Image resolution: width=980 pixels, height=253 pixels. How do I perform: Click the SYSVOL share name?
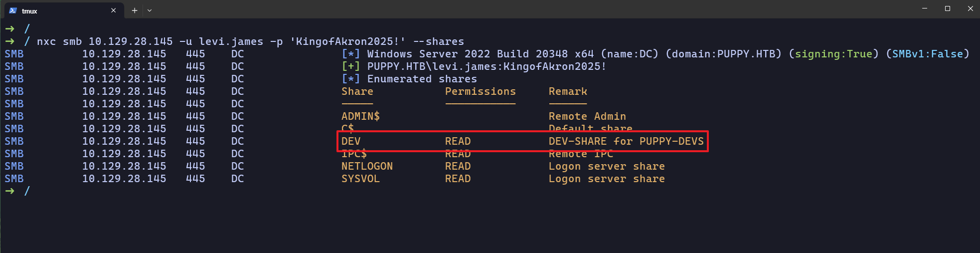(360, 179)
